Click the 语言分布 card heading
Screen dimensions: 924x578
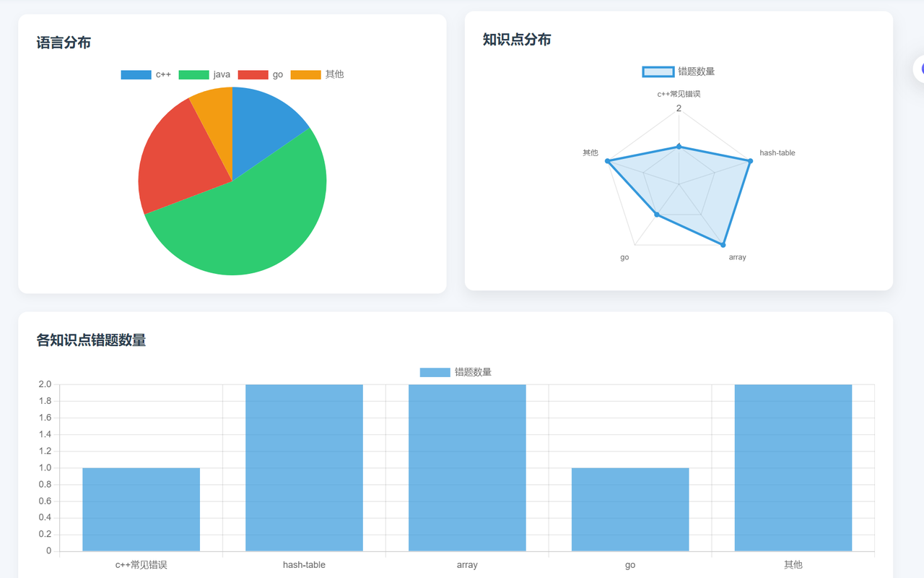(x=64, y=43)
